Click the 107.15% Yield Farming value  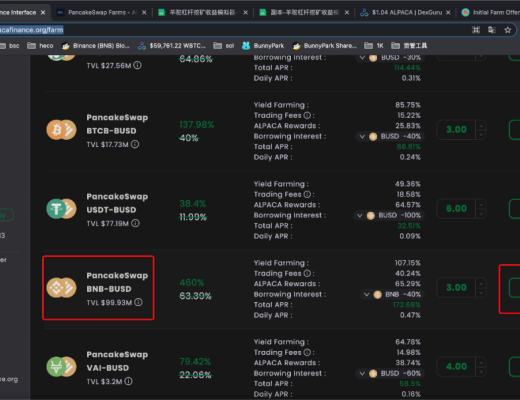pyautogui.click(x=408, y=263)
